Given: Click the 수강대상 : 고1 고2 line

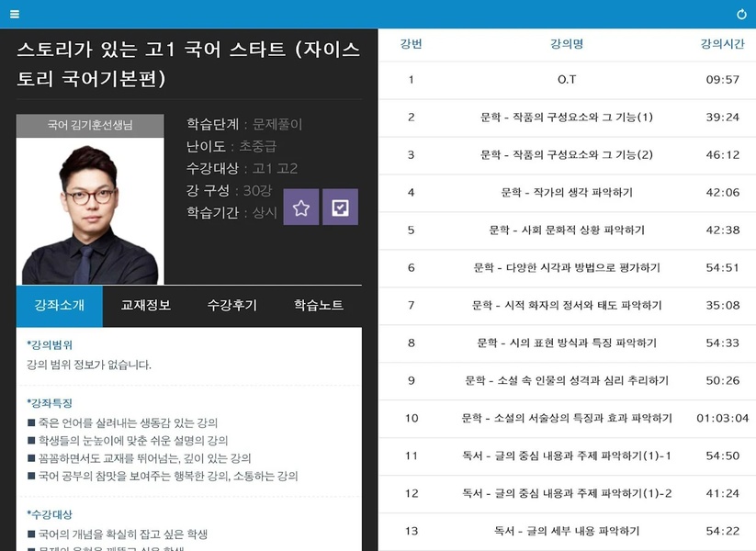Looking at the screenshot, I should (242, 168).
